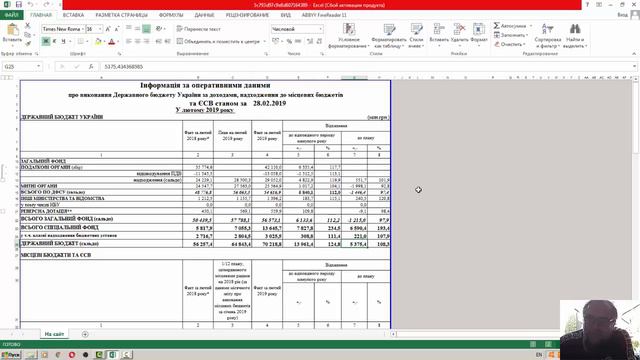Expand the formula bar chevron
640x360 pixels.
634,66
